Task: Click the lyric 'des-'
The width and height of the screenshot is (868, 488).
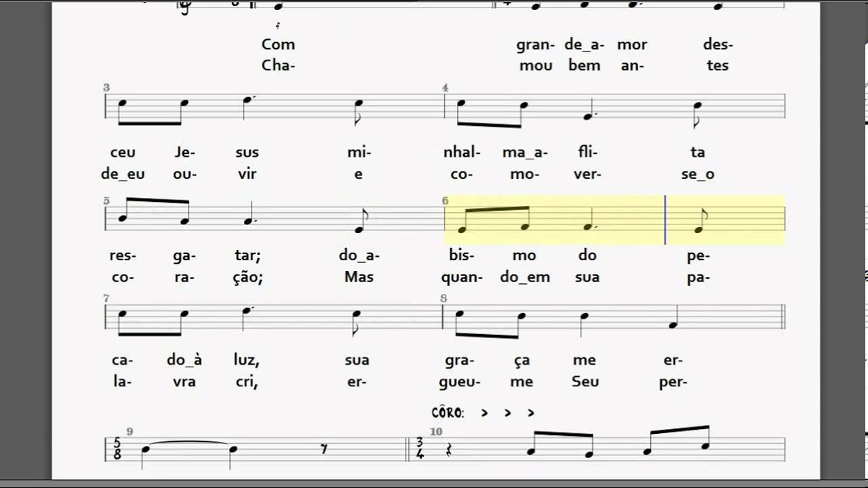Action: click(718, 45)
